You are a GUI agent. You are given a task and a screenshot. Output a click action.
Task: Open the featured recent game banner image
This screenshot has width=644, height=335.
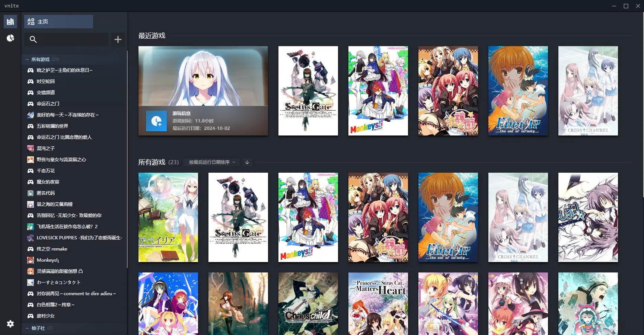click(203, 91)
